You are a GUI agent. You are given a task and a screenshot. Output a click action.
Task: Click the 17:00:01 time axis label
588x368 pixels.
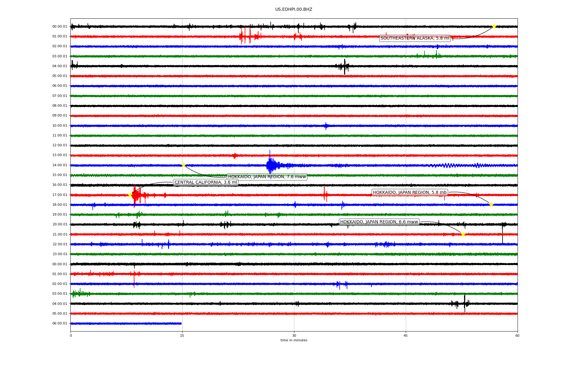[x=60, y=195]
